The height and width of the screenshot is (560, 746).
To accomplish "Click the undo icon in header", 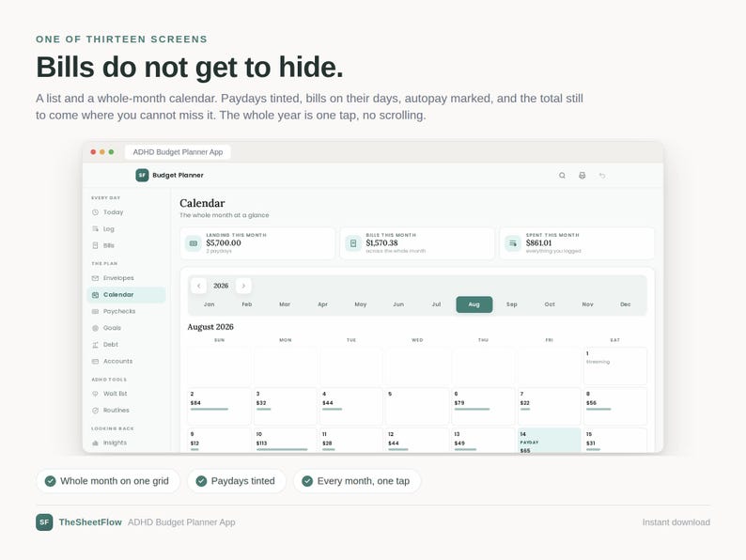I will click(x=602, y=175).
